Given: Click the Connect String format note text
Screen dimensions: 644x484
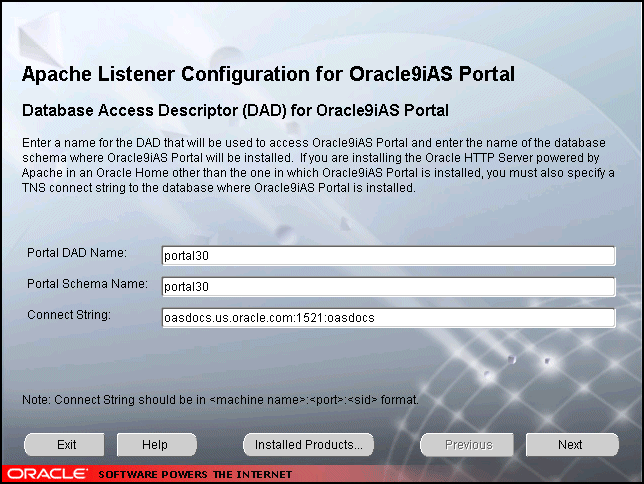Looking at the screenshot, I should 220,400.
